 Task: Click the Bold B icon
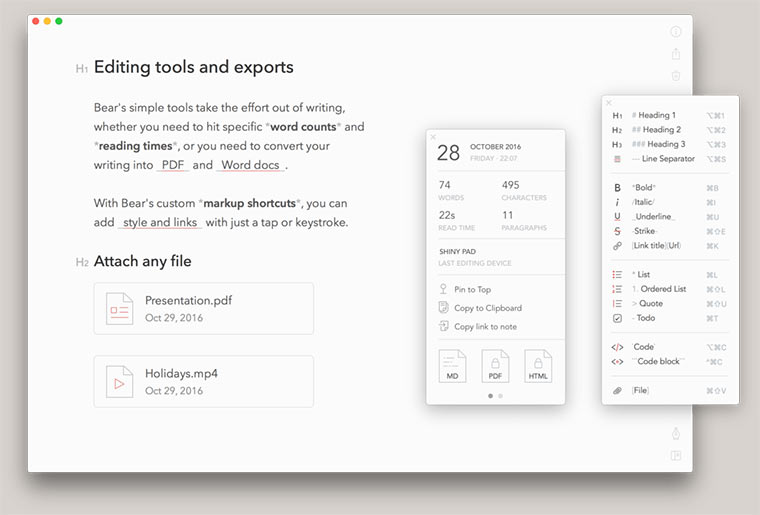(617, 188)
